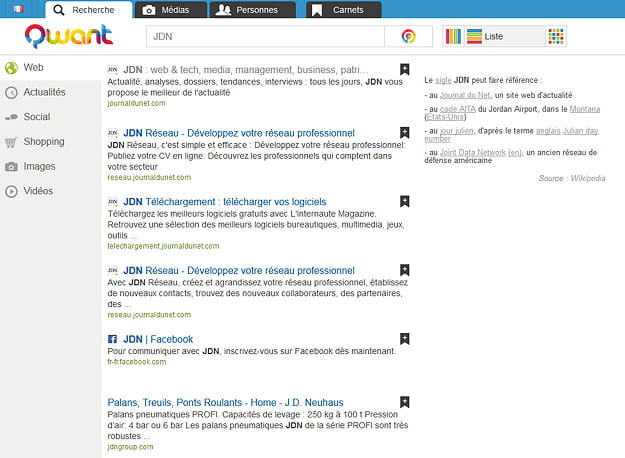Open the mosaic grid view icon
Viewport: 625px width, 458px height.
556,37
